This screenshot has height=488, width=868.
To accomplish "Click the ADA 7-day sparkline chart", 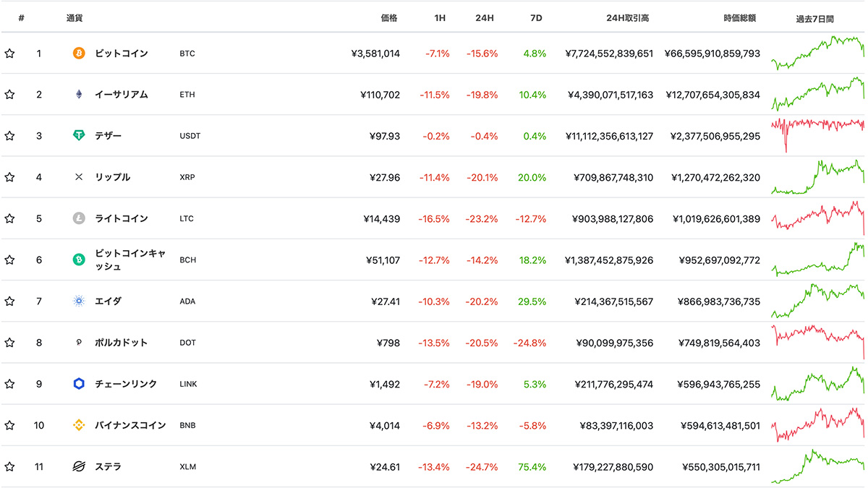I will (x=818, y=301).
